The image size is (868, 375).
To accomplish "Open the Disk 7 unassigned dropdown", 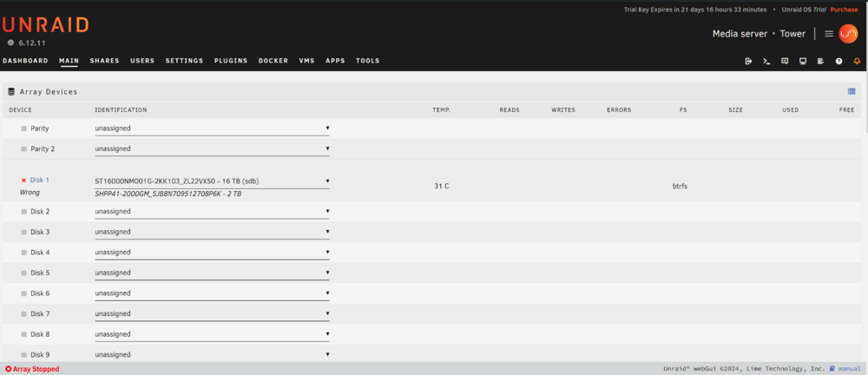I will click(212, 314).
